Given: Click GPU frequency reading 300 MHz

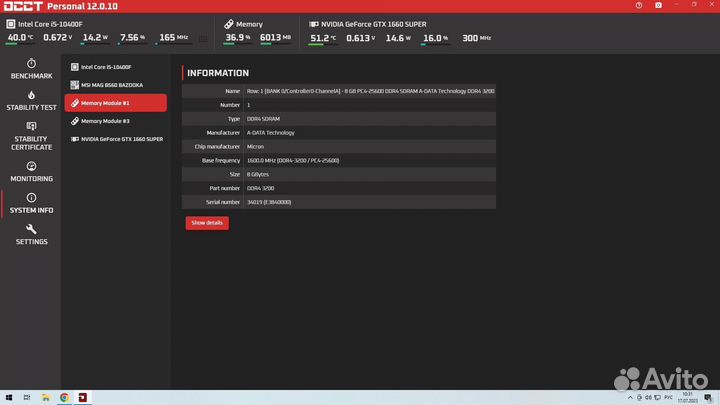Looking at the screenshot, I should [x=476, y=38].
